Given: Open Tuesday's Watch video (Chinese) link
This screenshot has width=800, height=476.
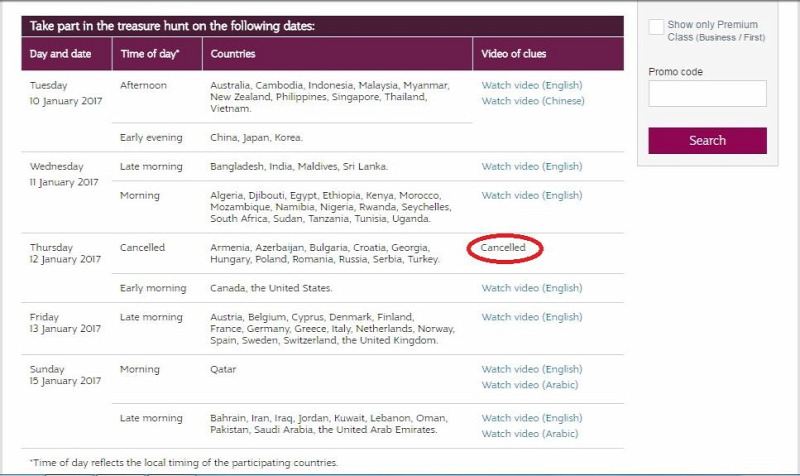Looking at the screenshot, I should click(533, 101).
